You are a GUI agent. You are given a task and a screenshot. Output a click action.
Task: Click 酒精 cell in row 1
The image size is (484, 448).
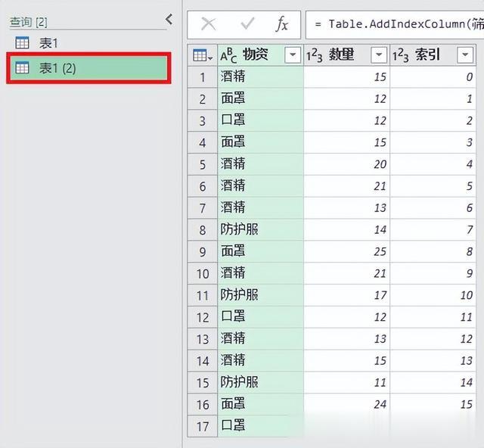point(260,77)
